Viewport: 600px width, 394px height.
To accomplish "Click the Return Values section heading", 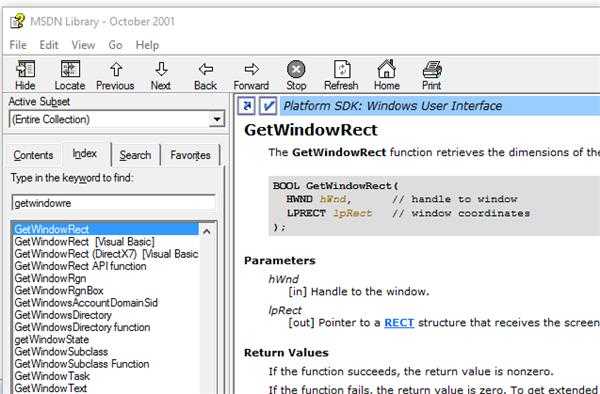I will coord(286,353).
